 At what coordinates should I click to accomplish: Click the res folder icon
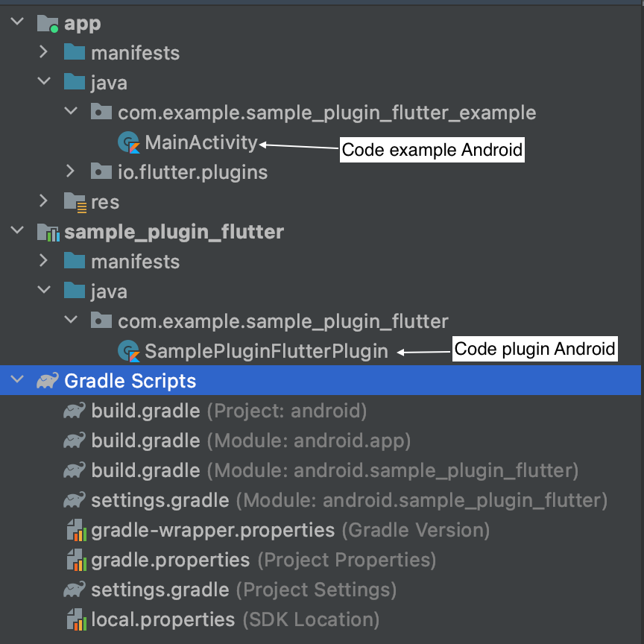point(75,202)
